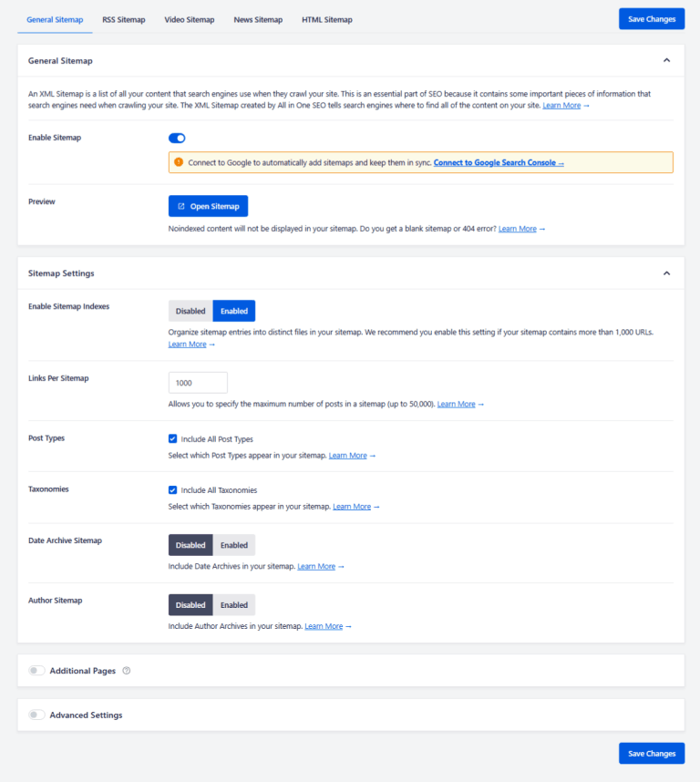Open the Video Sitemap tab

190,19
